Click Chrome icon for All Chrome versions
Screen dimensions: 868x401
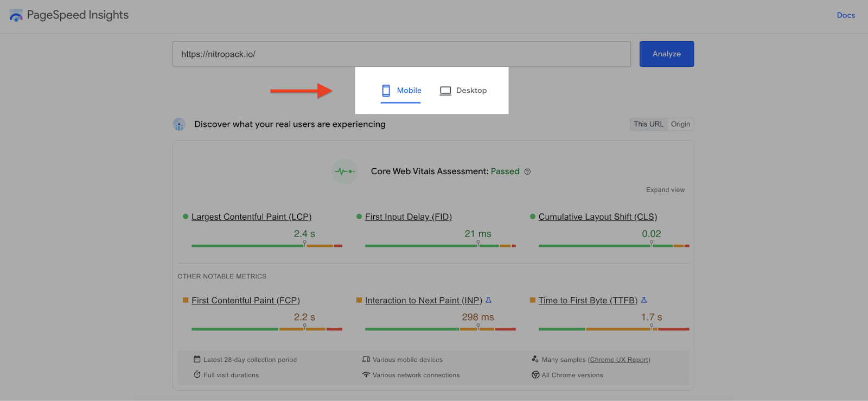pos(535,375)
